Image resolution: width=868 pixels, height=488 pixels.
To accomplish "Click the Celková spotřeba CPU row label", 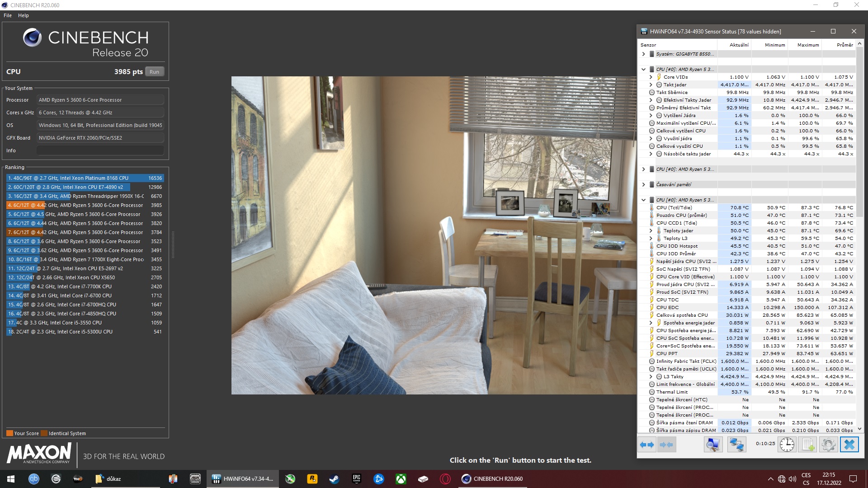I will 682,315.
